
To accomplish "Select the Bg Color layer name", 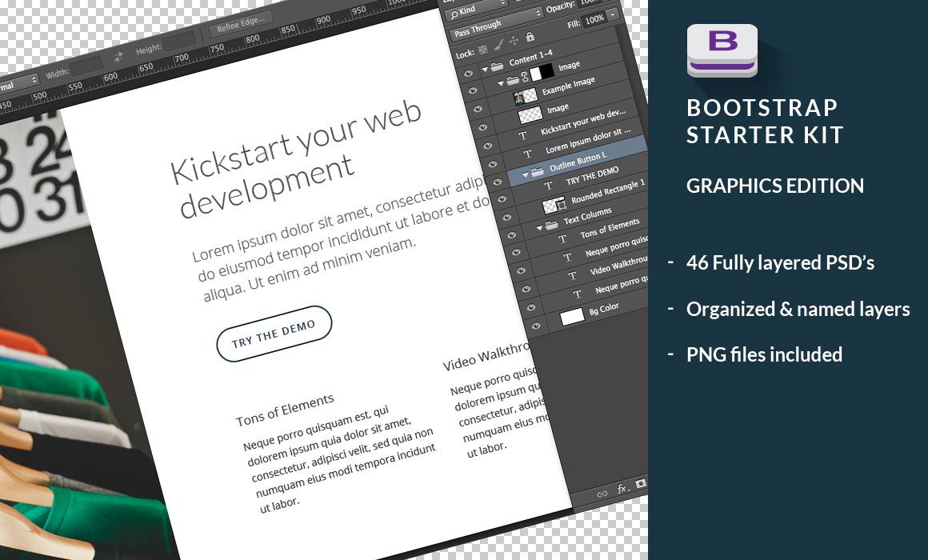I will click(604, 309).
